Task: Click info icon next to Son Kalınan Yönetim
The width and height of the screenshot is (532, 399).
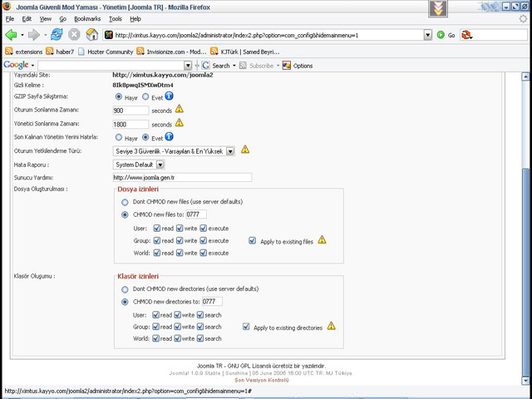Action: point(169,136)
